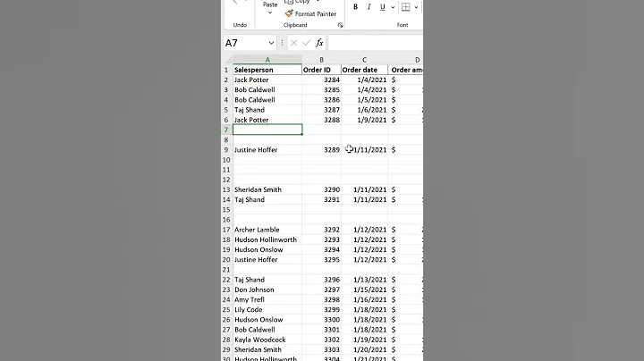
Task: Click the Name Box showing A7
Action: [245, 43]
